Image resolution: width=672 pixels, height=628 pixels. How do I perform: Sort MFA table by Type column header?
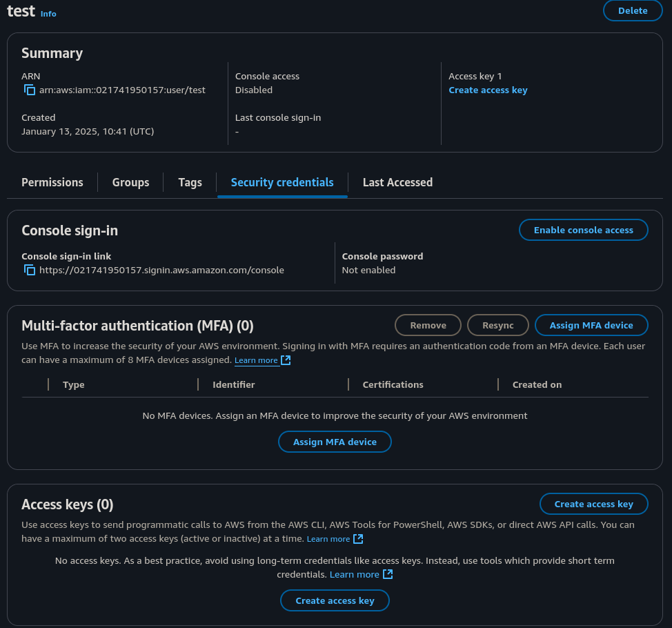point(73,384)
